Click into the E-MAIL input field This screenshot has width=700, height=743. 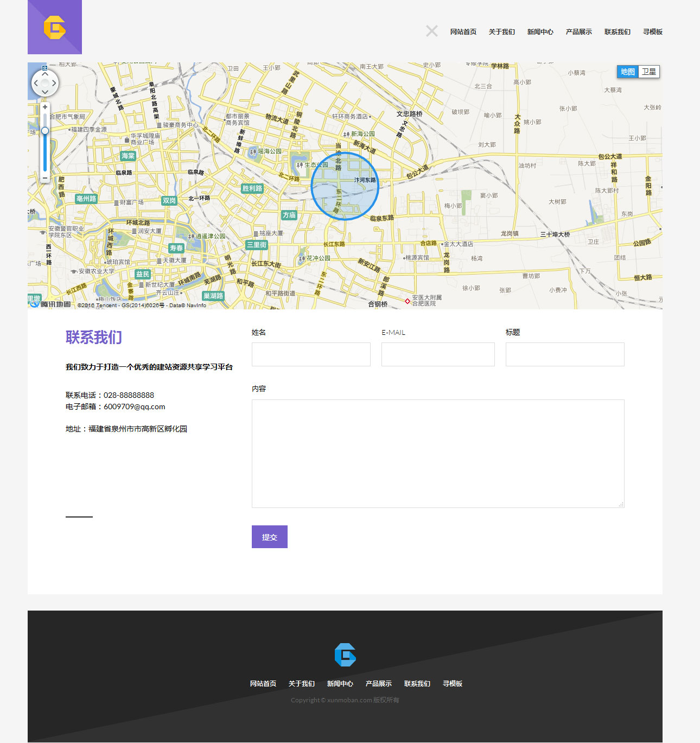[438, 354]
